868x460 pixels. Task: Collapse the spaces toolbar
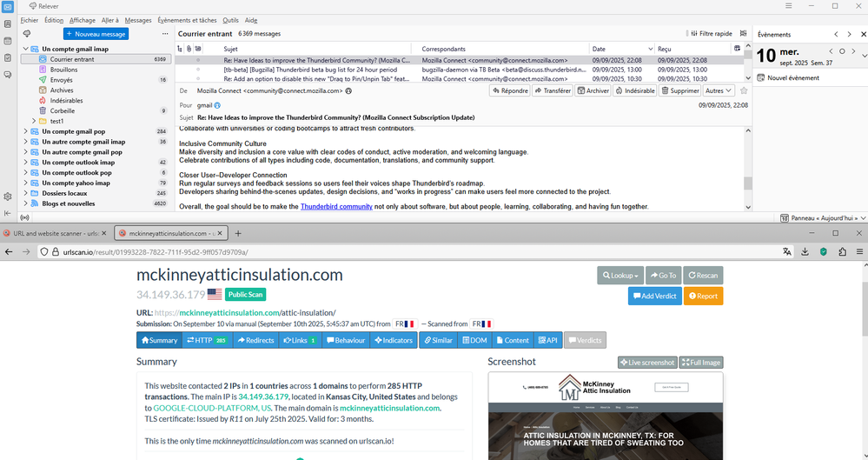tap(8, 213)
